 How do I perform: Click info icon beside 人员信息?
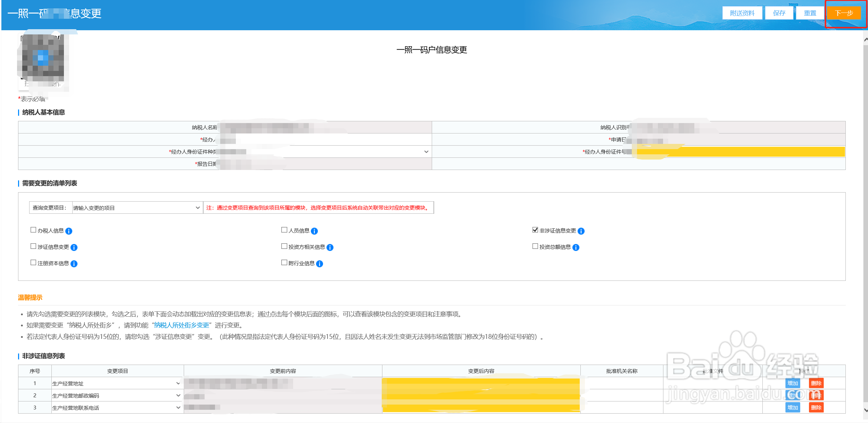314,231
